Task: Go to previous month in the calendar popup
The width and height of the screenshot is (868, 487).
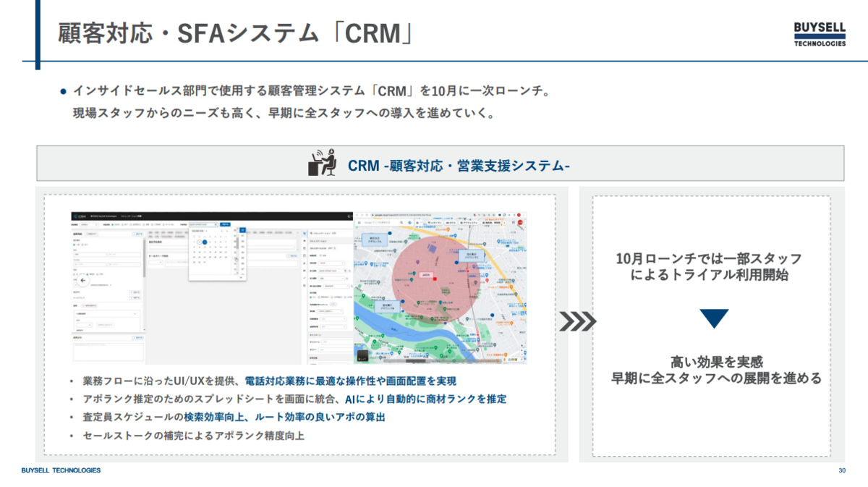Action: click(x=221, y=231)
